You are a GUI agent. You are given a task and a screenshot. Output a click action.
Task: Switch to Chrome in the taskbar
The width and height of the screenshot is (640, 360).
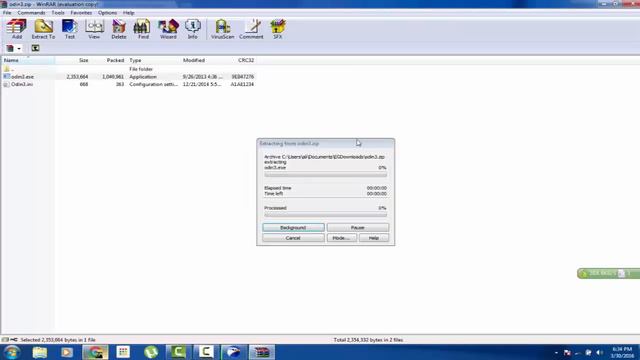click(95, 352)
